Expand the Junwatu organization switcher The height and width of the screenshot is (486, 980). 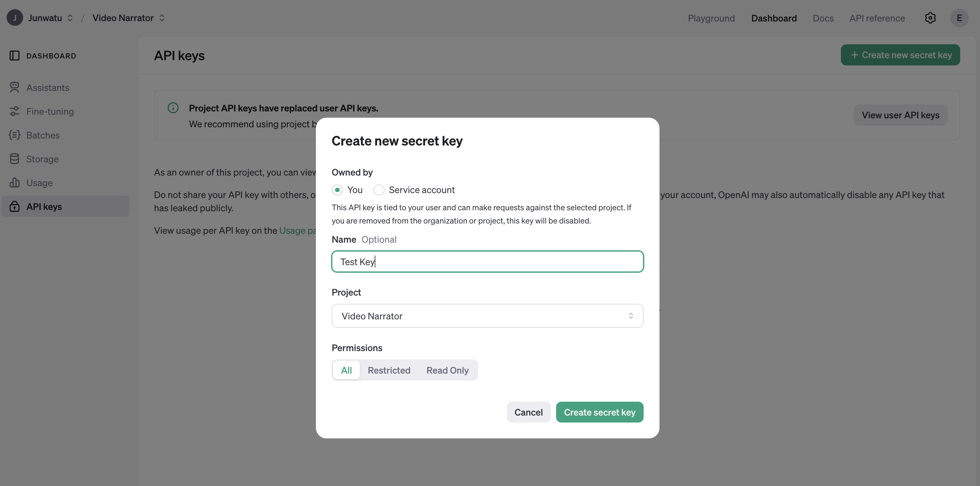pos(70,18)
